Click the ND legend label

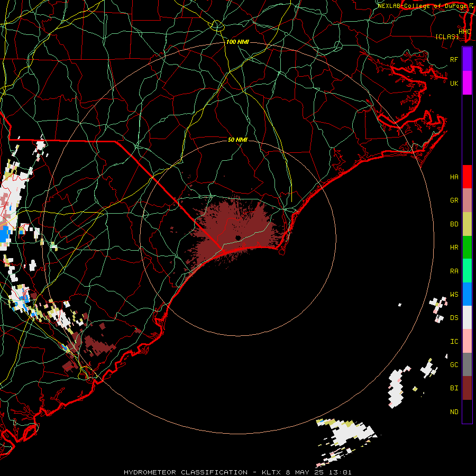coord(454,412)
